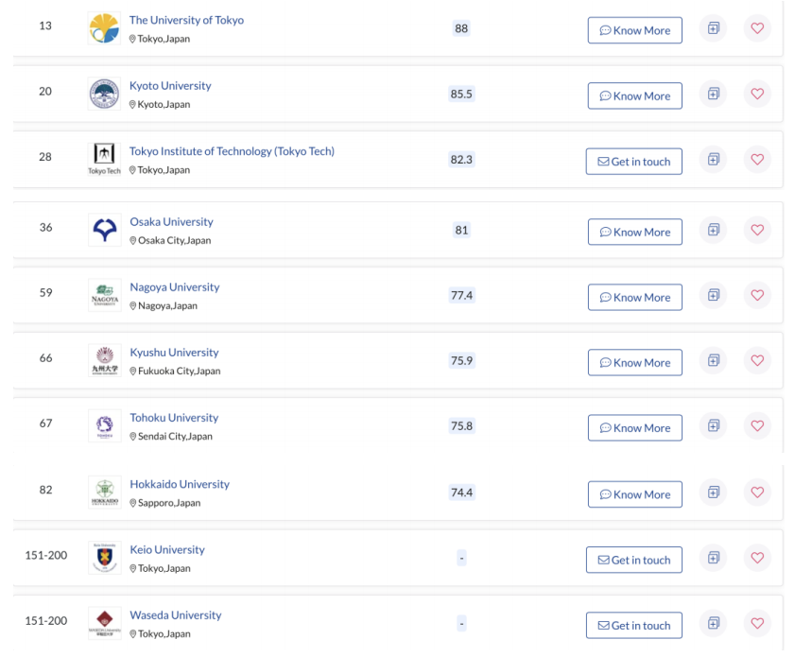Viewport: 812px width, 657px height.
Task: Open Hokkaido University name link
Action: [180, 484]
